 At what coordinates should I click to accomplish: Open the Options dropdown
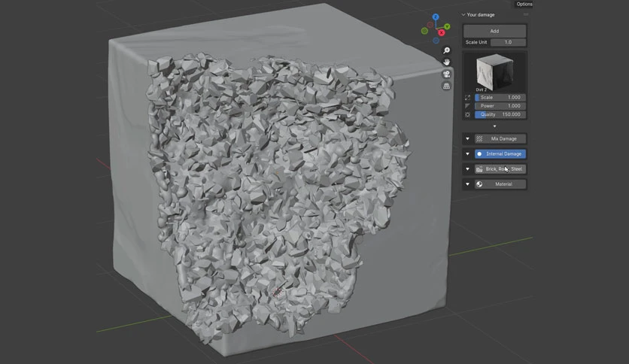coord(524,4)
